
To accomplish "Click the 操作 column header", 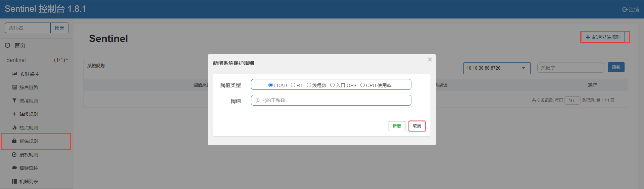I will click(592, 85).
